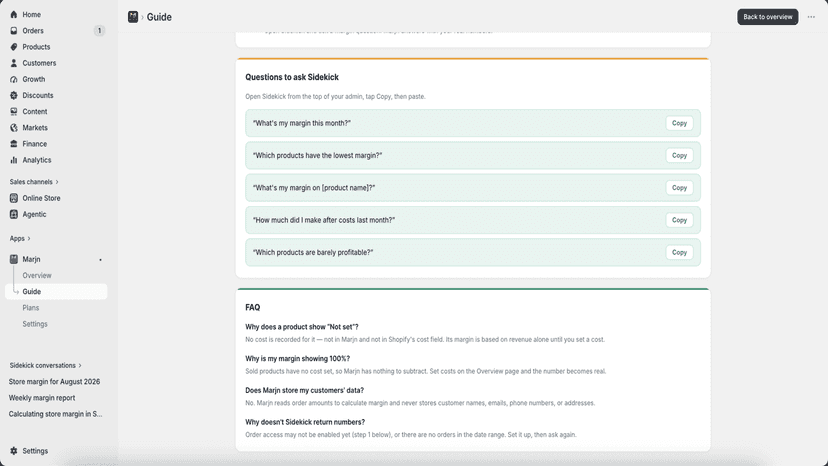
Task: Click FAQ "Why is my margin showing 100%?"
Action: tap(297, 359)
